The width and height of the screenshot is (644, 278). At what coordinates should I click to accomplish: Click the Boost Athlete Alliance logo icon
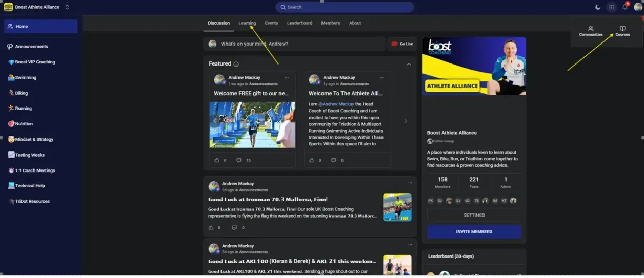[8, 7]
